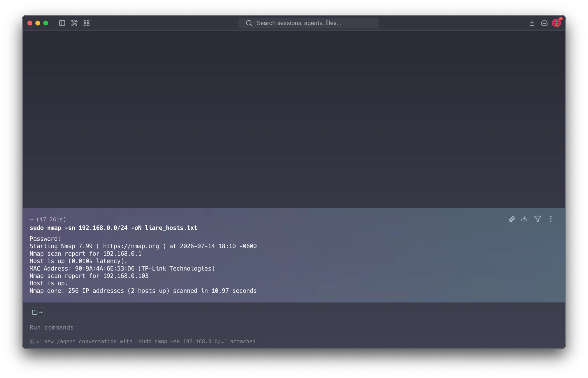Click the 'Password:' output line

click(x=45, y=239)
